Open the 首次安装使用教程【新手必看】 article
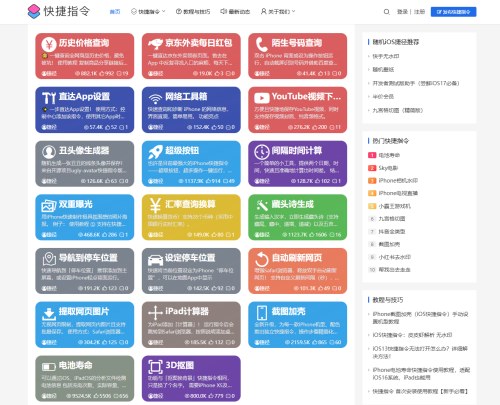 tap(420, 391)
